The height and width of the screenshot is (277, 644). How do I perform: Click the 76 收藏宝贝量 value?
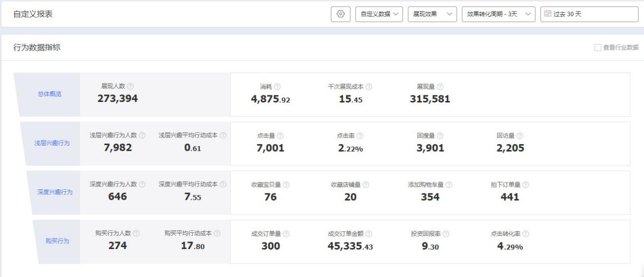pyautogui.click(x=270, y=197)
